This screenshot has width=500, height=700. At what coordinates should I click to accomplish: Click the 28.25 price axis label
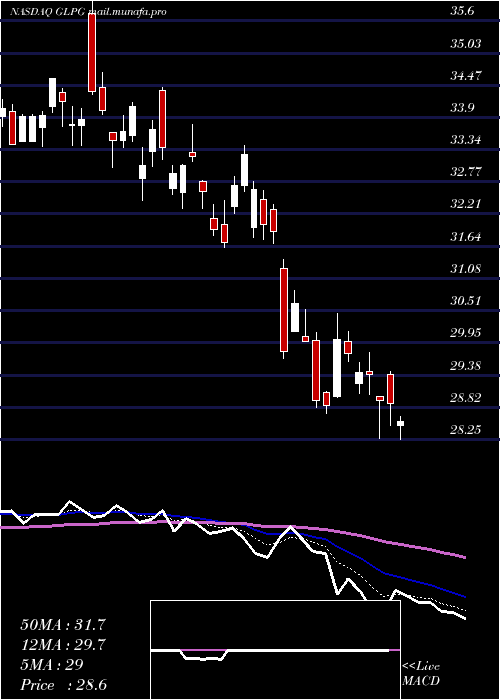pos(466,430)
